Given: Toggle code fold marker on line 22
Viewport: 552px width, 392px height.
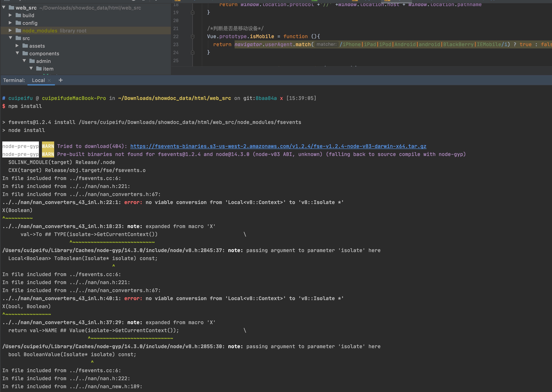Looking at the screenshot, I should [193, 36].
